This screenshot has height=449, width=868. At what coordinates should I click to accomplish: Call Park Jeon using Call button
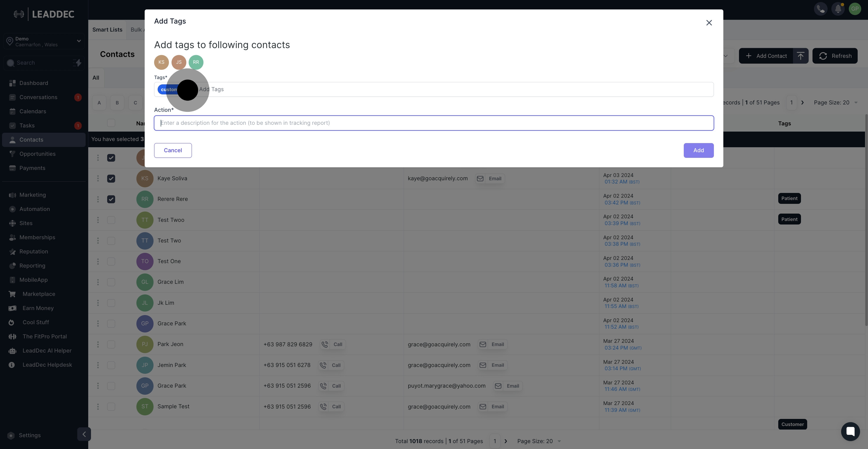332,345
